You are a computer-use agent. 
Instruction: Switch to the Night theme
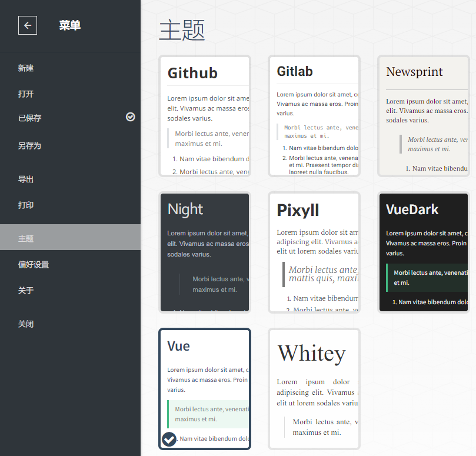pos(205,252)
